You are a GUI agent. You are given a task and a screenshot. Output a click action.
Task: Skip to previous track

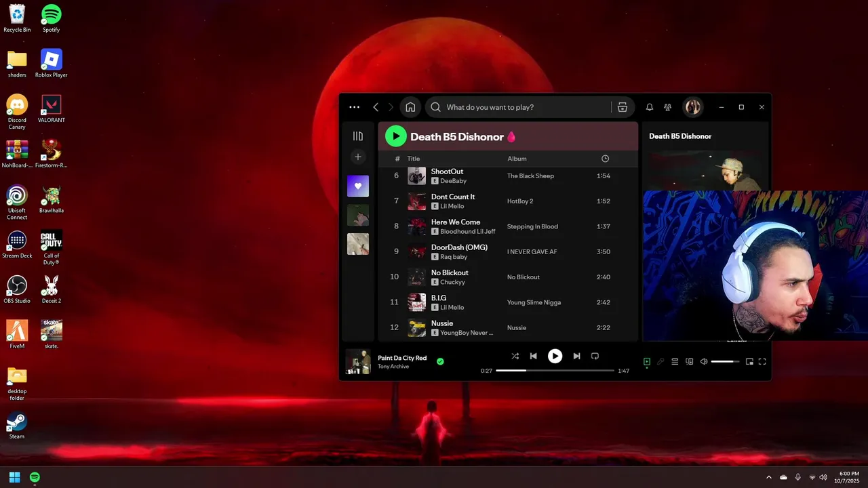(x=534, y=356)
